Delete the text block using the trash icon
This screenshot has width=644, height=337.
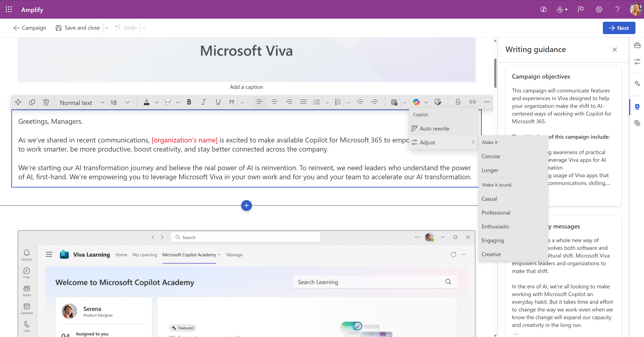coord(46,102)
